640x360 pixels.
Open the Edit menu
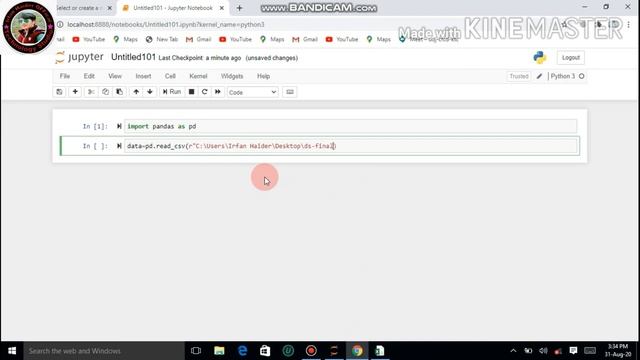[x=89, y=76]
